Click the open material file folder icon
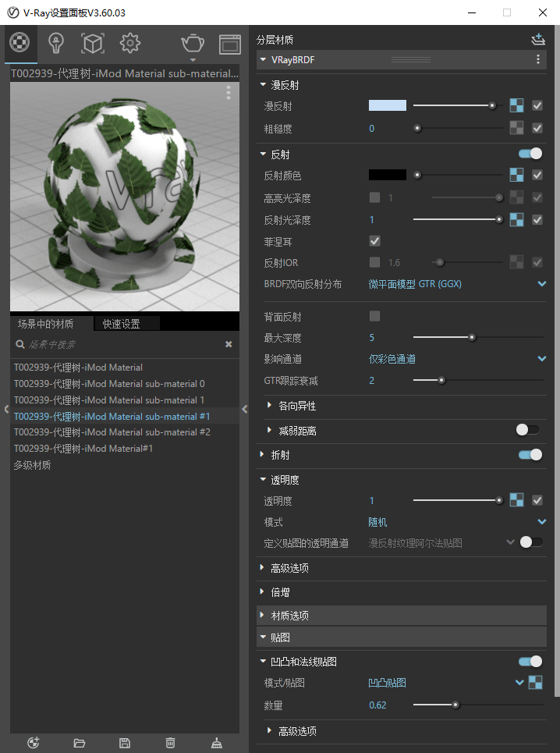The width and height of the screenshot is (560, 753). [80, 743]
